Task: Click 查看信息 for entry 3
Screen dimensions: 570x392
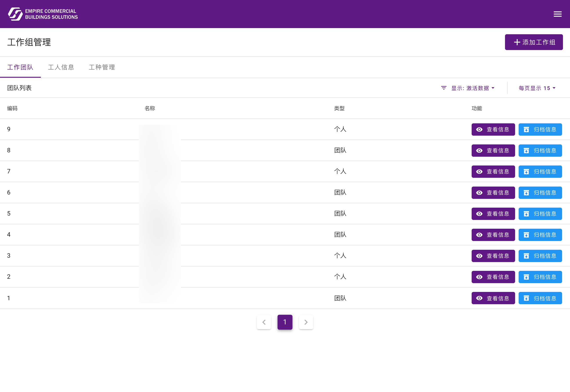Action: point(493,256)
